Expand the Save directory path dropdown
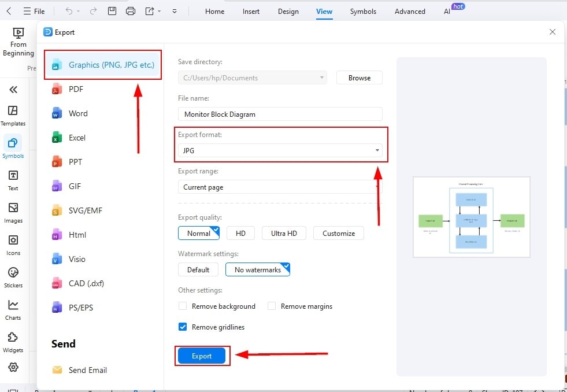 point(321,77)
